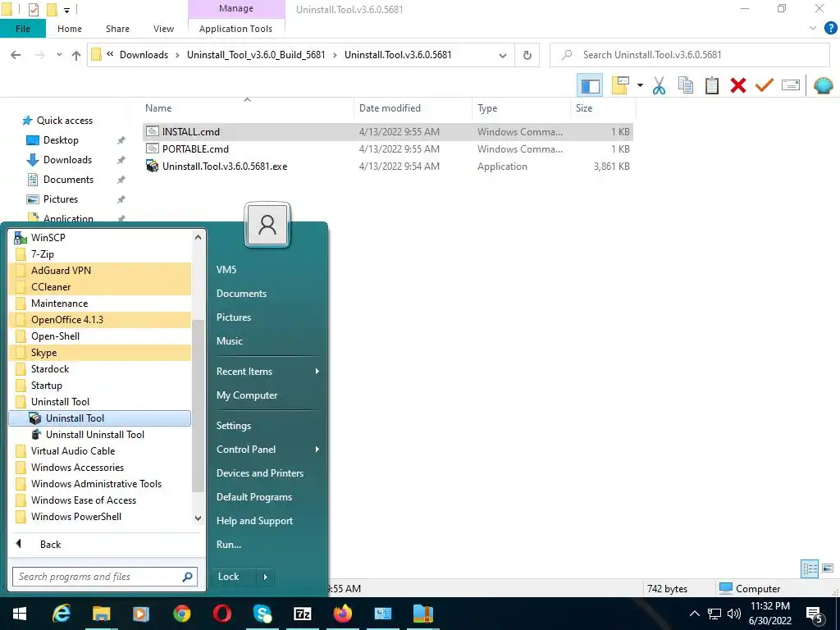The height and width of the screenshot is (630, 840).
Task: Open recent locations dropdown arrow
Action: (x=59, y=55)
